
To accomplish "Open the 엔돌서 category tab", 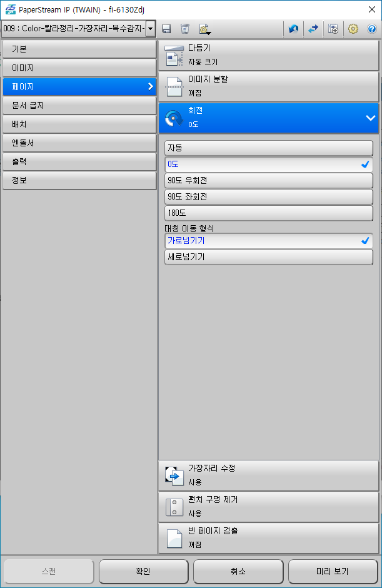I will (x=79, y=143).
